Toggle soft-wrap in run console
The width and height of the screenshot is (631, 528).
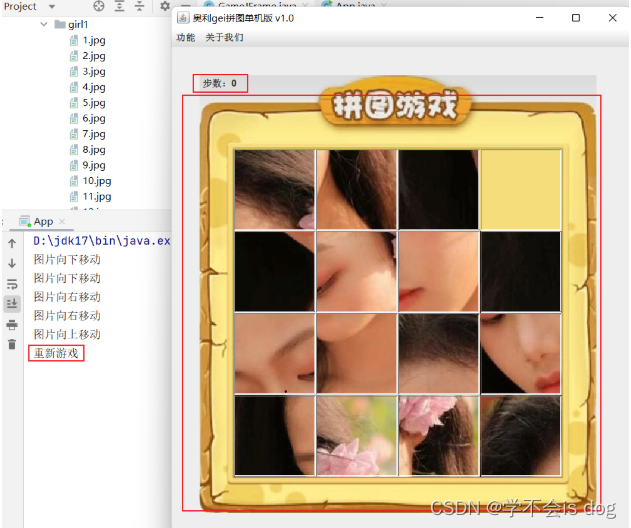coord(12,284)
